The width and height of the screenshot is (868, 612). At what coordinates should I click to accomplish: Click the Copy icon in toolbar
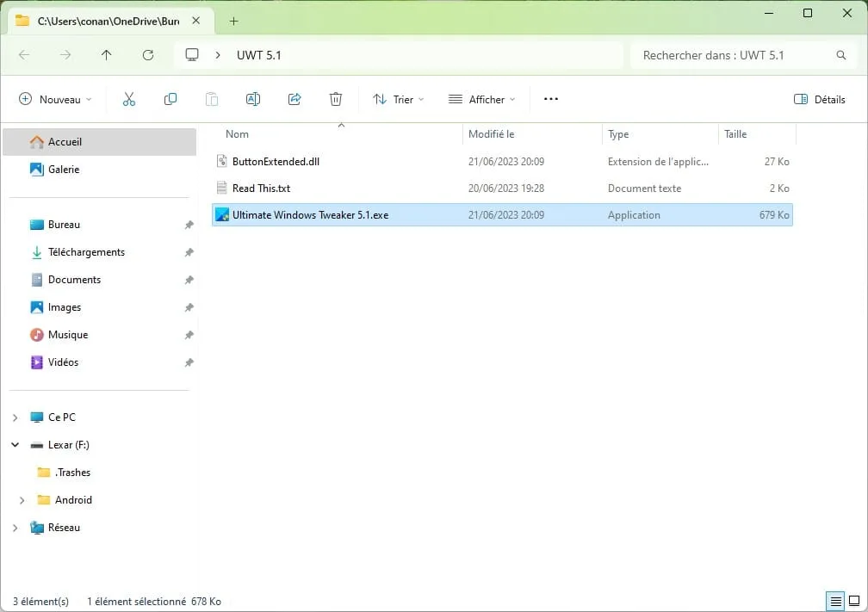[170, 100]
